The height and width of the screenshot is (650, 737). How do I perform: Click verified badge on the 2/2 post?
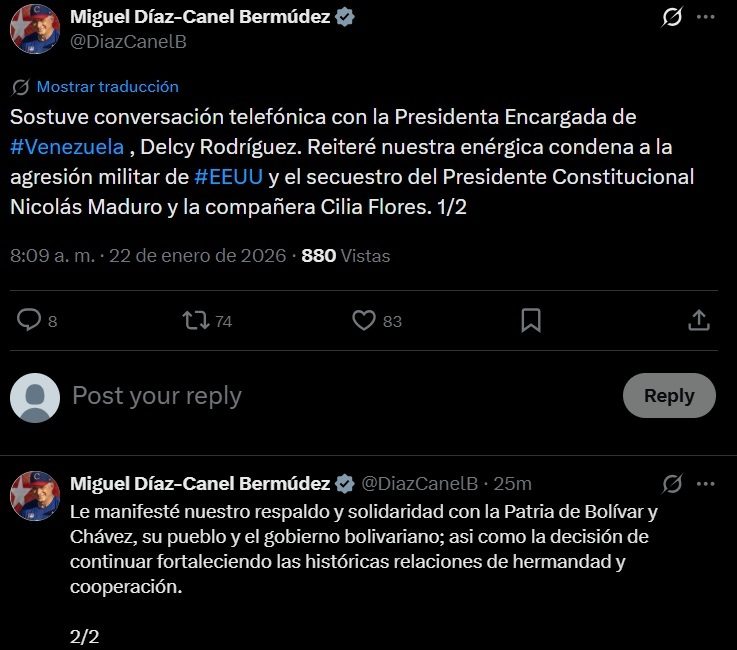click(345, 484)
